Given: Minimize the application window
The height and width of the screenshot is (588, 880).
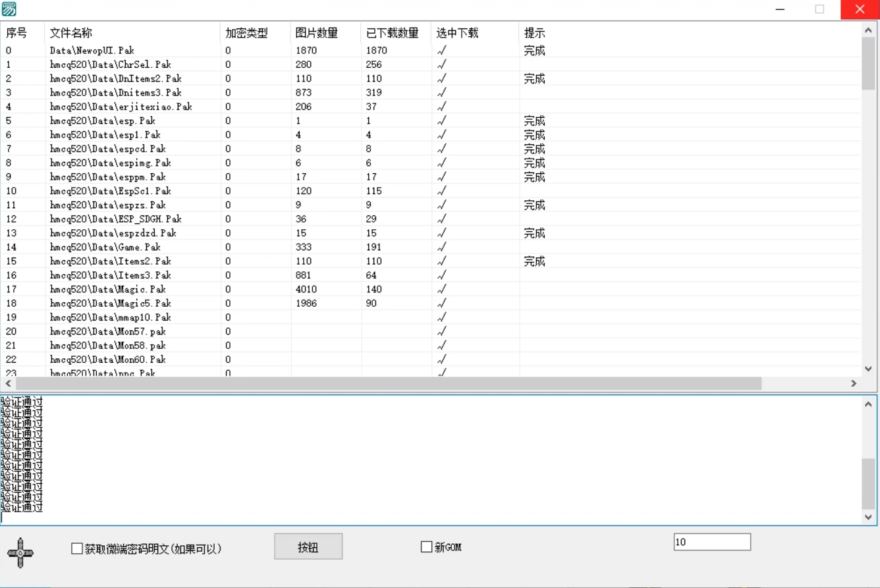Looking at the screenshot, I should point(781,9).
